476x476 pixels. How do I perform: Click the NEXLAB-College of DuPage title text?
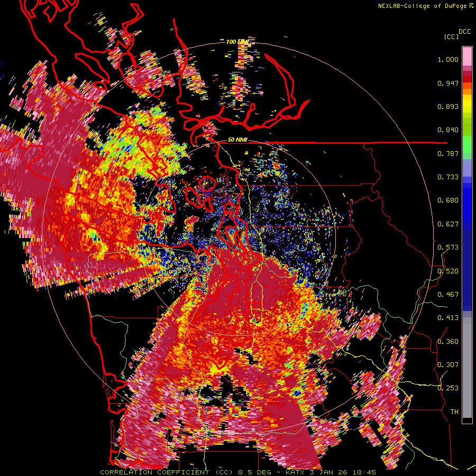pos(422,6)
